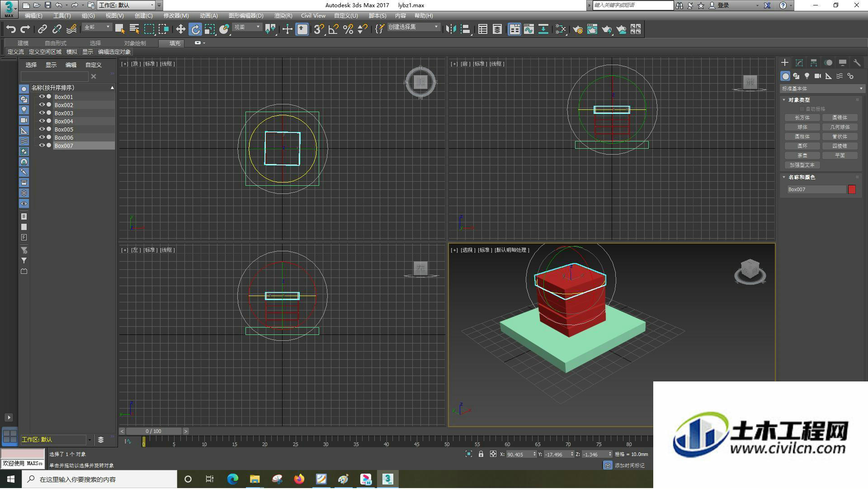Toggle the Percent Snap icon
The image size is (868, 489).
coord(348,29)
